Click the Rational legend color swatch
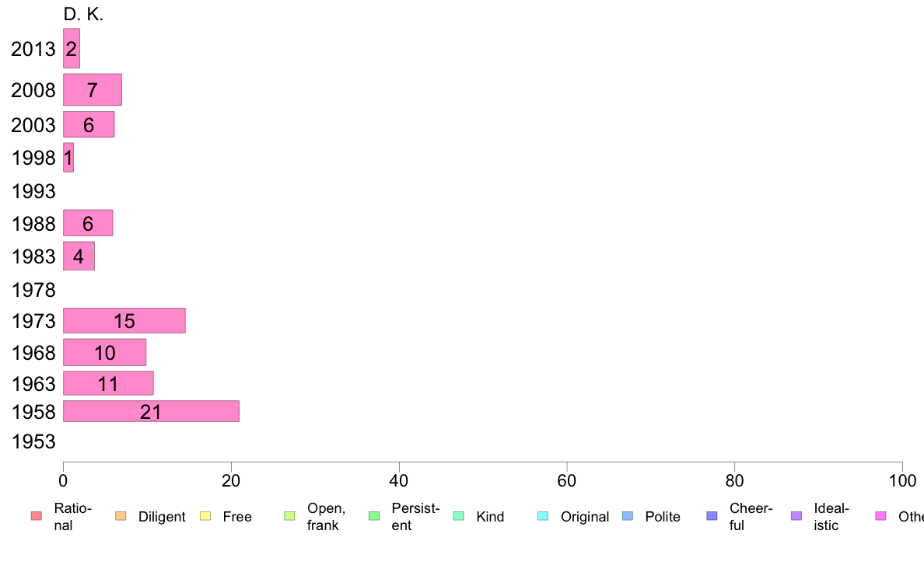The image size is (924, 572). 37,516
